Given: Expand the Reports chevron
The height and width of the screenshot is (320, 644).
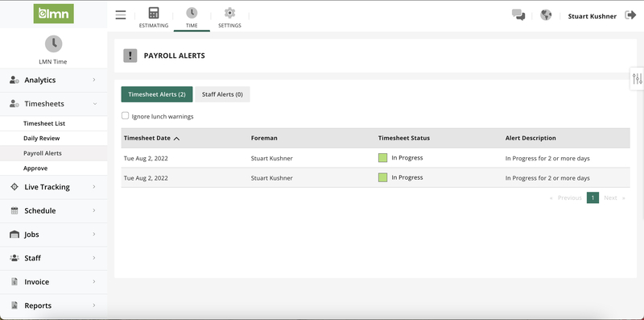Looking at the screenshot, I should 94,305.
